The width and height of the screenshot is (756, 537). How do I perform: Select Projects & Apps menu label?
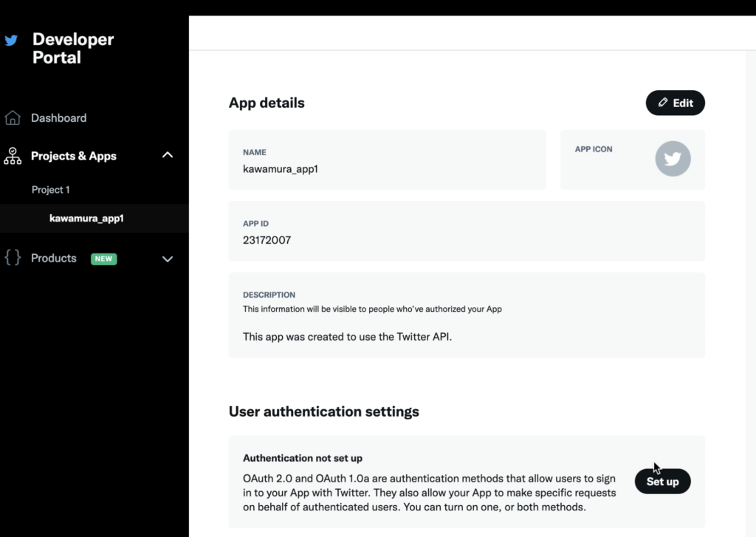(74, 156)
